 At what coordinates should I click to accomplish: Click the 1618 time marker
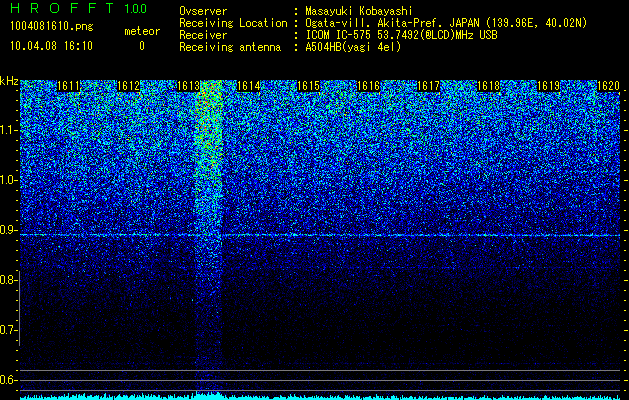(x=489, y=86)
